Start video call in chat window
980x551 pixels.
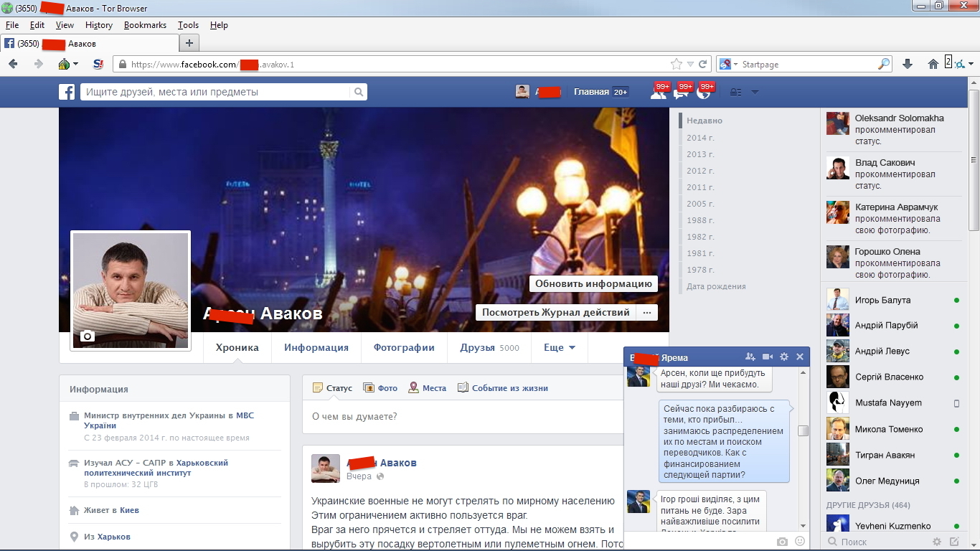click(767, 357)
